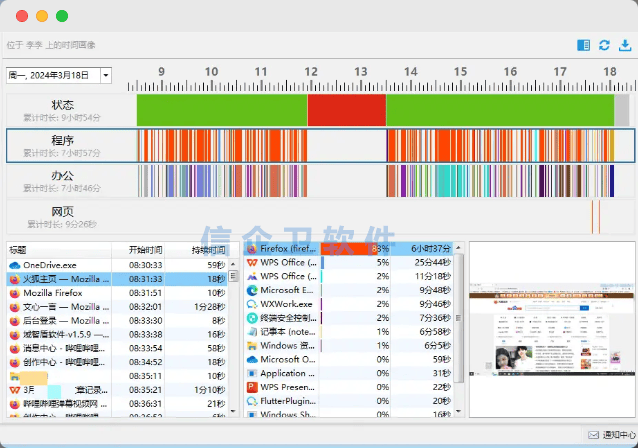The height and width of the screenshot is (448, 638).
Task: Click the 12 o'clock mark on the ruler
Action: coord(311,73)
